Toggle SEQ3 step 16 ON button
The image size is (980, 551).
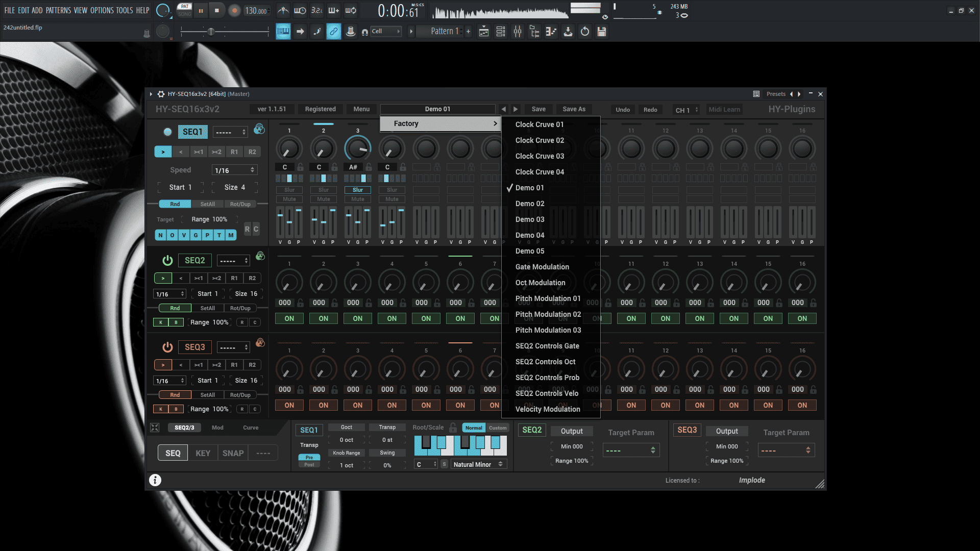802,405
